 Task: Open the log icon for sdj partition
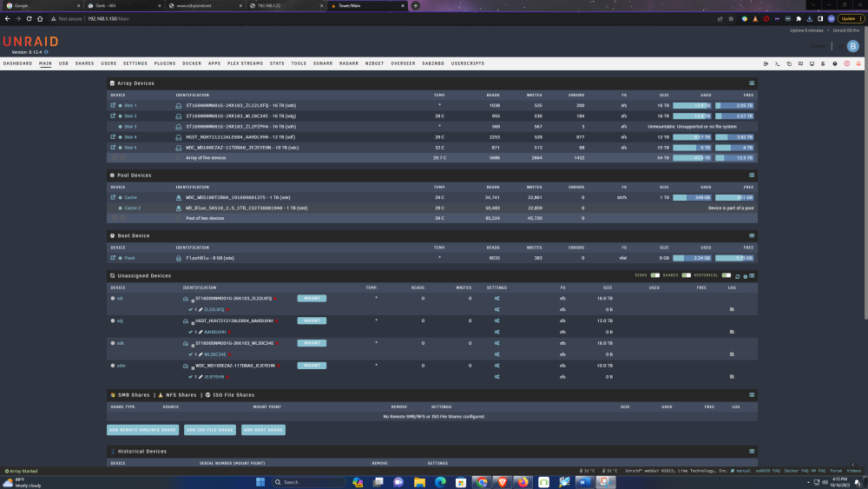[732, 332]
